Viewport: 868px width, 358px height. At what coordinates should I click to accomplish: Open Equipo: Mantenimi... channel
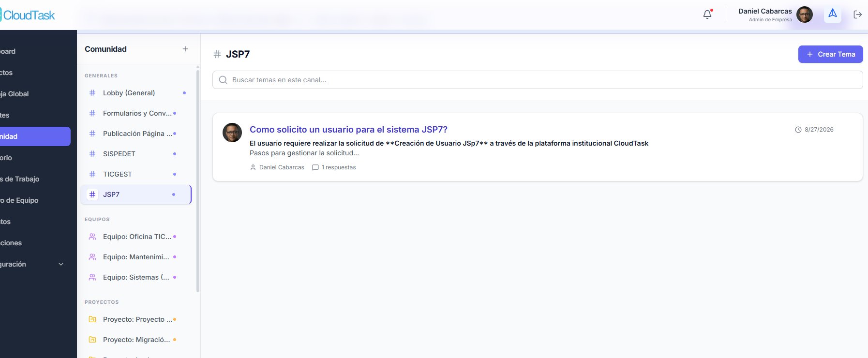[136, 257]
